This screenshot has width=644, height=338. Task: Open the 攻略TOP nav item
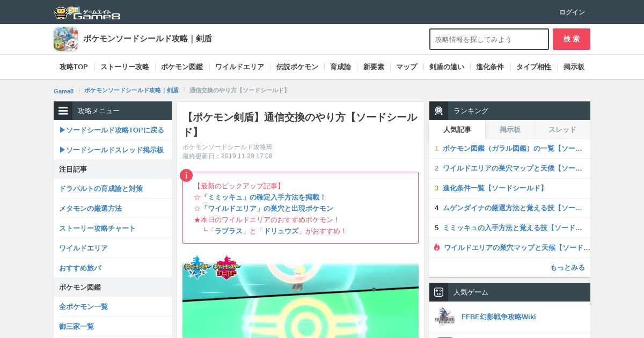(74, 67)
